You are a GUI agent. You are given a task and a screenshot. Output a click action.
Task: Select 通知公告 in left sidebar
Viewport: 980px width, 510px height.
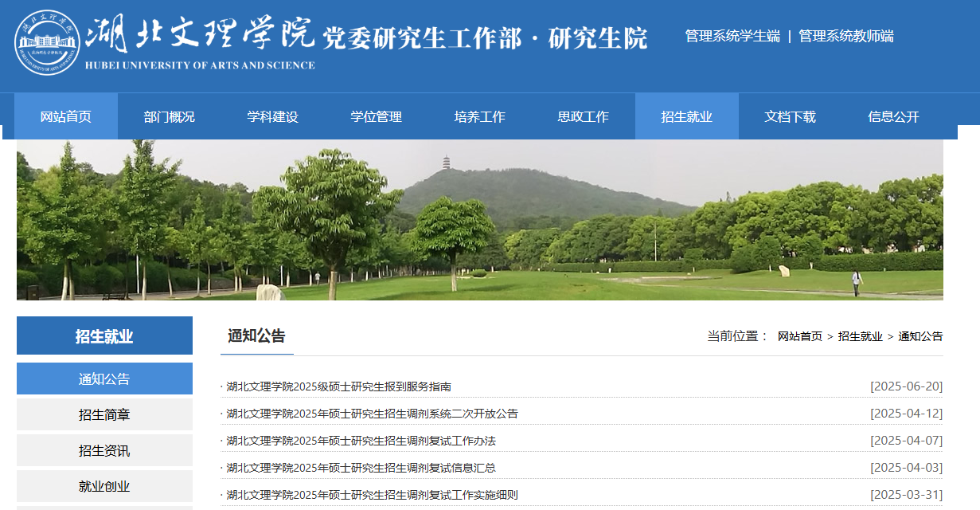(x=104, y=379)
